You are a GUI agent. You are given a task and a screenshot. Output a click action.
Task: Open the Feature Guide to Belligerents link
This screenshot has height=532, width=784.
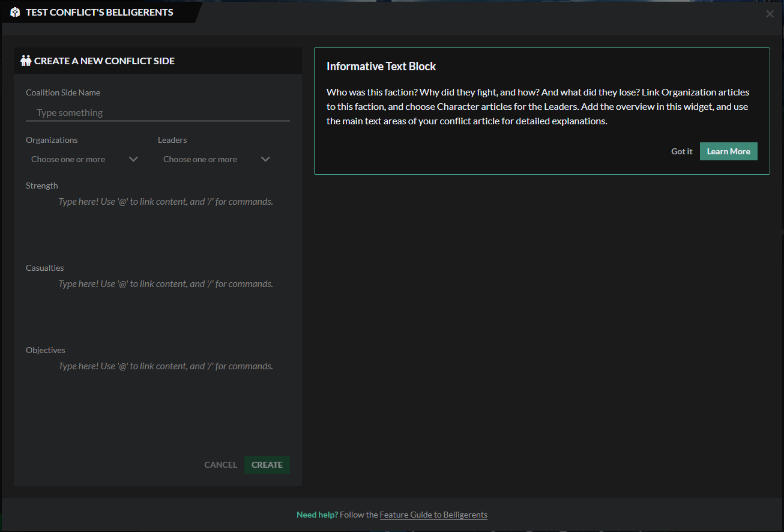(x=433, y=515)
